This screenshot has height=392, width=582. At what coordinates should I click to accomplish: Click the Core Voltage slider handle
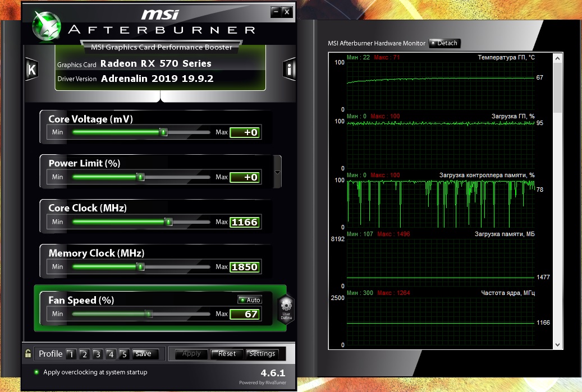coord(163,132)
